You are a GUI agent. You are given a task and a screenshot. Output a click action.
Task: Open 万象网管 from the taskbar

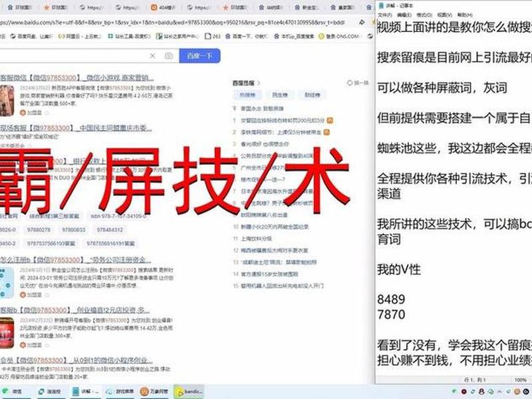(154, 392)
